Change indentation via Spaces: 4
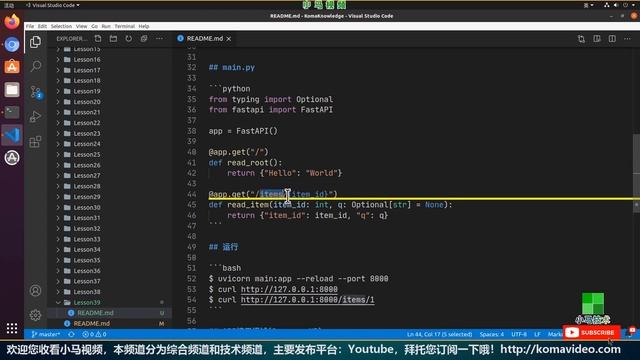 491,334
